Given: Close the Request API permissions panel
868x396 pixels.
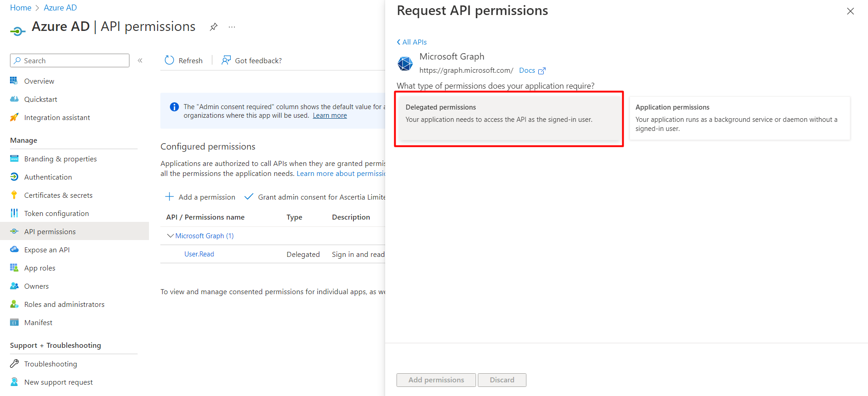Looking at the screenshot, I should click(850, 11).
